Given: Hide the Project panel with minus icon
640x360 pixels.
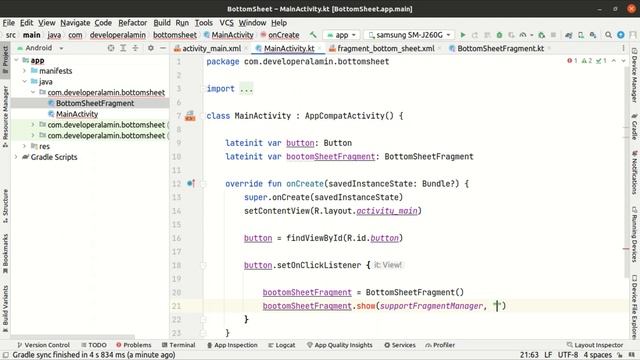Looking at the screenshot, I should point(163,48).
